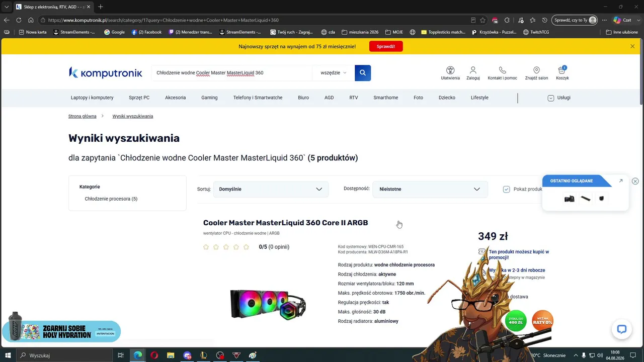Screen dimensions: 644x362
Task: Open Kontakt i pomoc phone icon
Action: 502,73
